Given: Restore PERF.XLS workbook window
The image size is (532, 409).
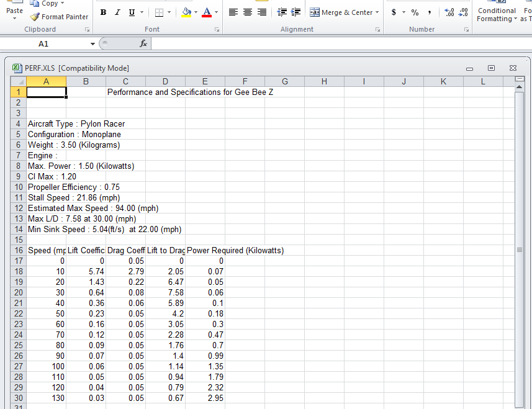Looking at the screenshot, I should click(491, 68).
